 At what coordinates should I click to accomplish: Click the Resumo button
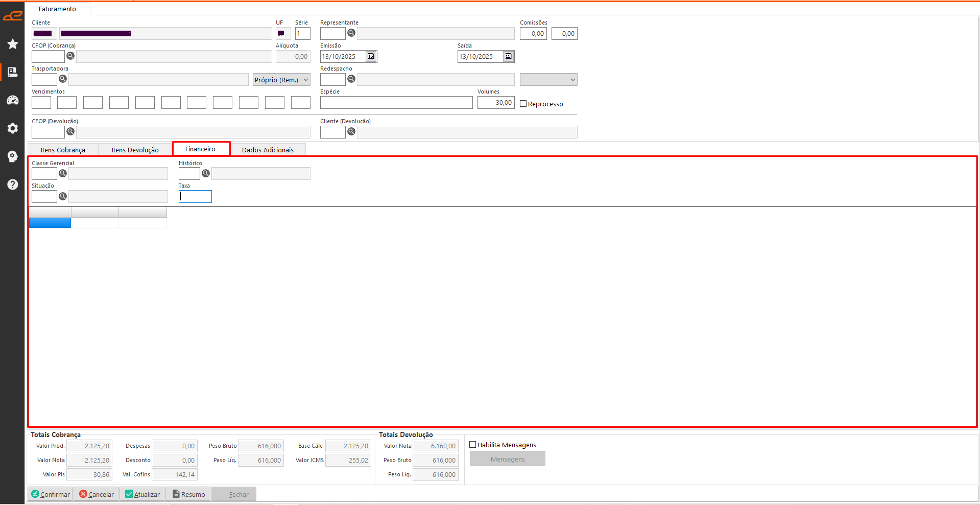coord(188,494)
